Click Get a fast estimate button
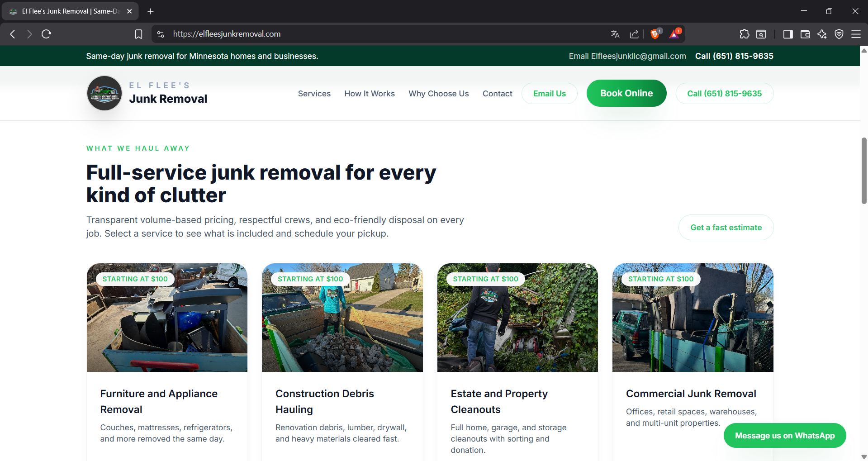868x461 pixels. (x=726, y=228)
